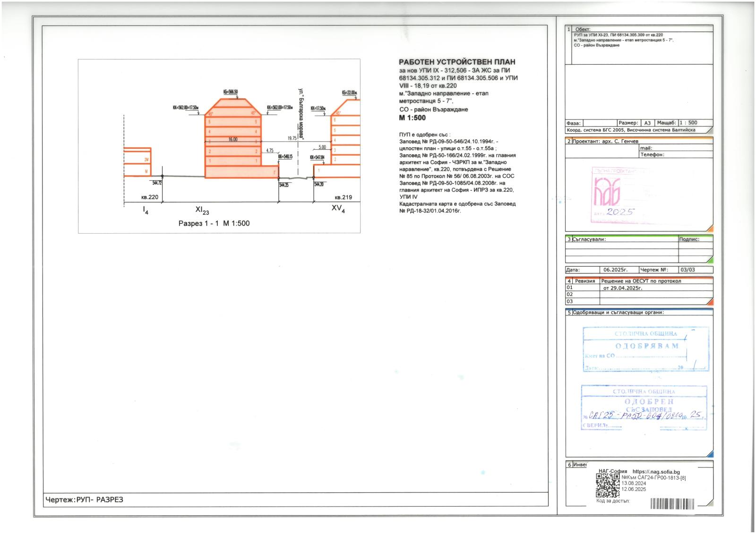Viewport: 756px width, 534px height.
Task: Click the green corner triangle in the Съгласували section
Action: click(x=710, y=260)
